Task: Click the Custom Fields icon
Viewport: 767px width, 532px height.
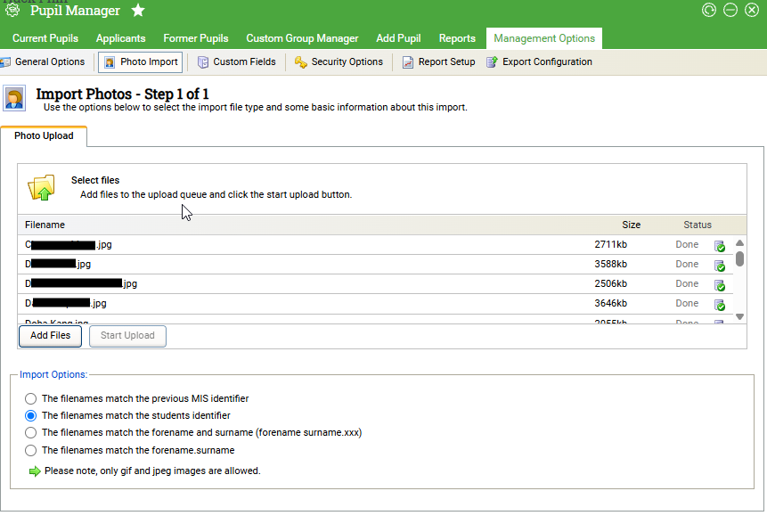Action: coord(203,62)
